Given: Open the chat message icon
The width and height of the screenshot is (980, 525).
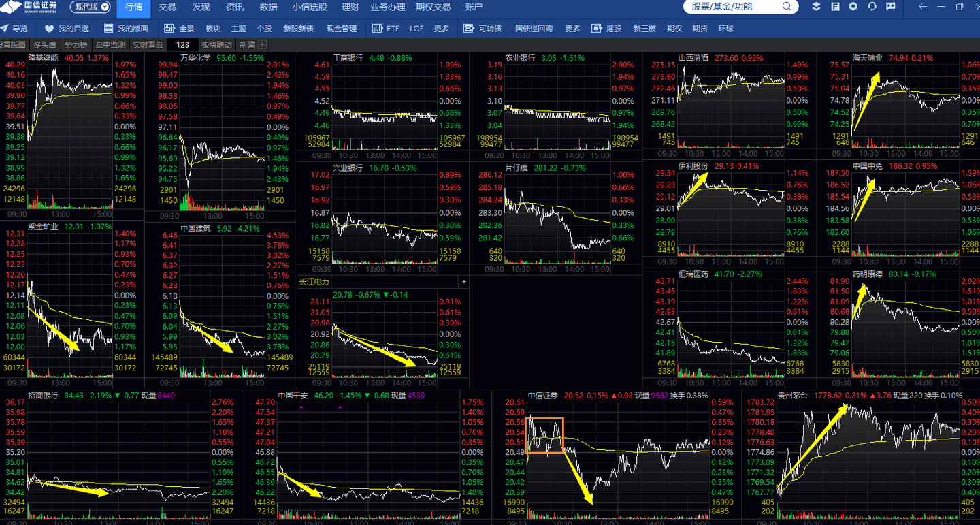Looking at the screenshot, I should point(890,7).
